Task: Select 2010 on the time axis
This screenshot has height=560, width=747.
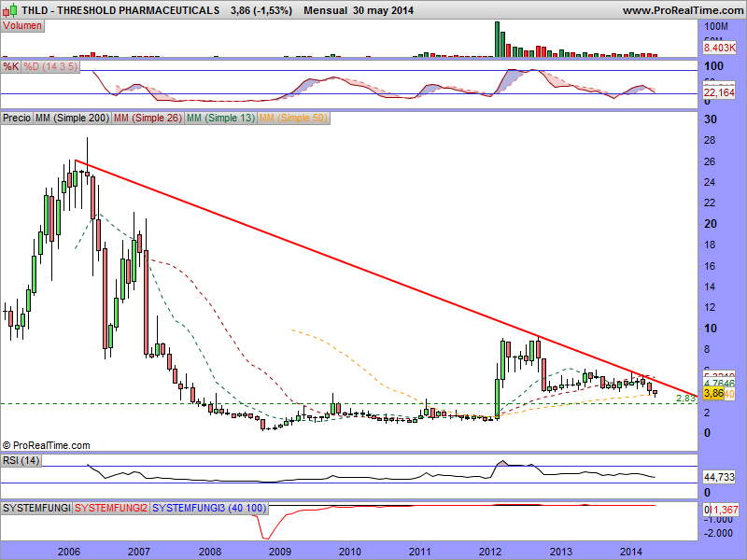Action: pyautogui.click(x=350, y=552)
